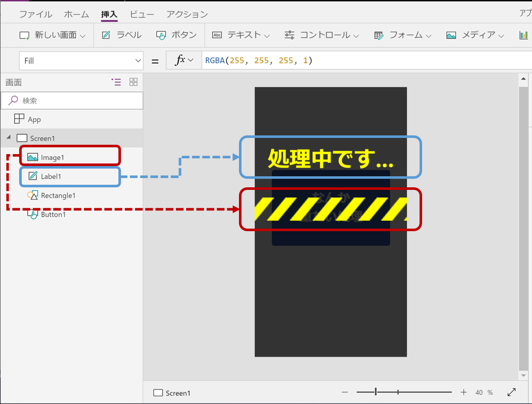
Task: Click the fullscreen expand arrow in the corner
Action: click(x=511, y=392)
